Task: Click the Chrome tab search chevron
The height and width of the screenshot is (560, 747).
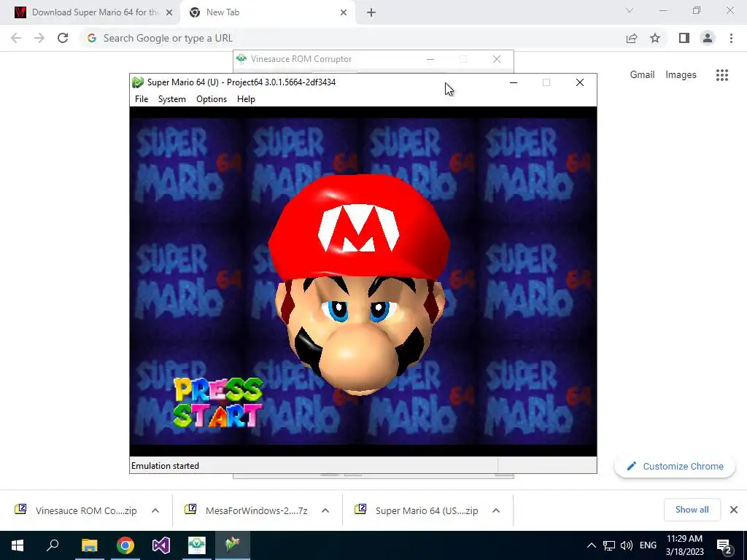Action: [630, 10]
